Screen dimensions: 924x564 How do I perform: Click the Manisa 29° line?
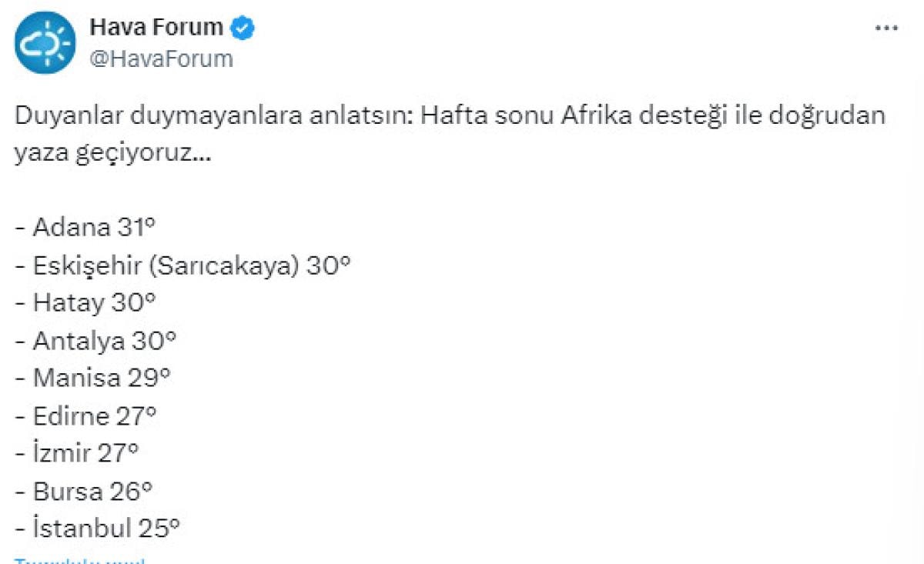(93, 378)
